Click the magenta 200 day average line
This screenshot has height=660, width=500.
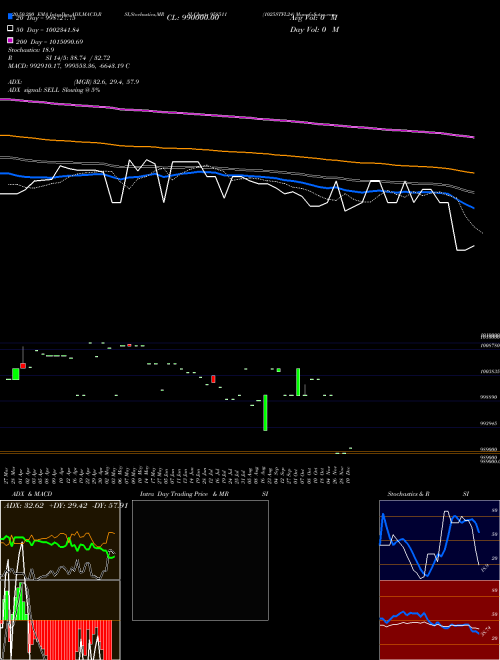pos(237,117)
